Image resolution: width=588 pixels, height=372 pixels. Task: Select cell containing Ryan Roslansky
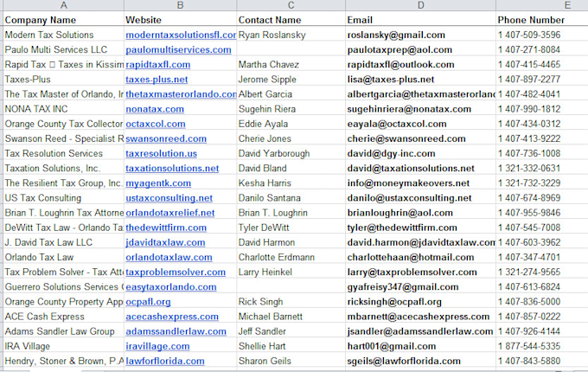click(291, 35)
